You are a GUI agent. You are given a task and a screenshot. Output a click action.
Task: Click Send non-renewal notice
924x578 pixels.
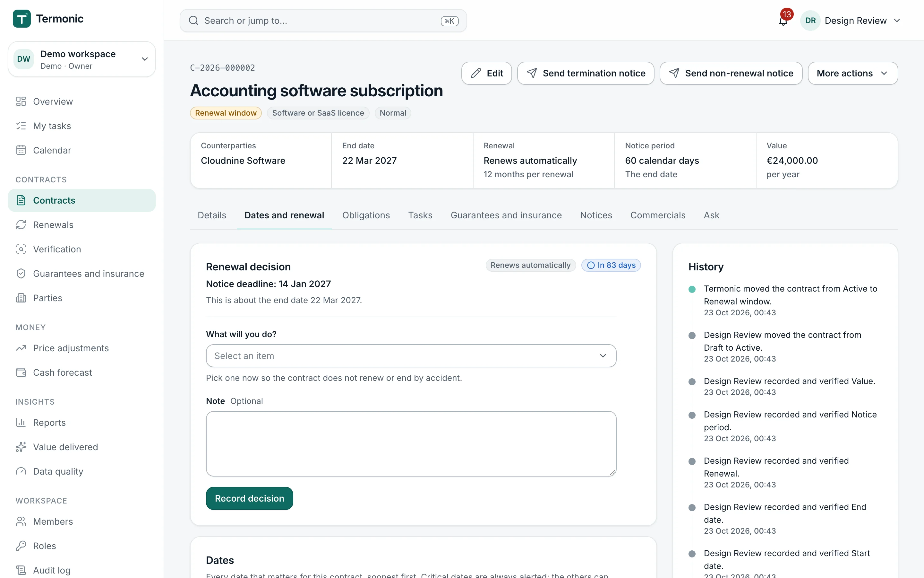pyautogui.click(x=731, y=74)
